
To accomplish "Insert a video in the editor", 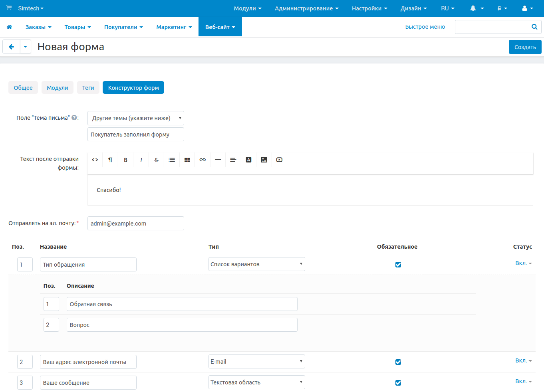I will point(279,160).
